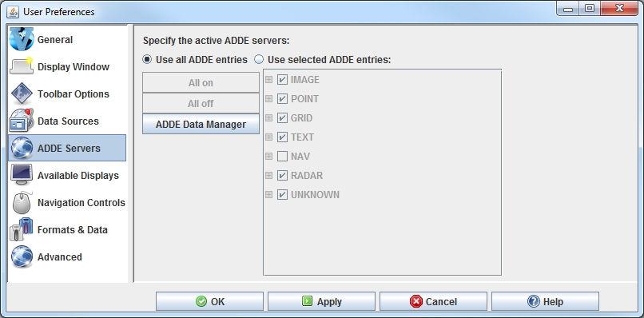Click the All on button
The width and height of the screenshot is (644, 318).
coord(201,82)
